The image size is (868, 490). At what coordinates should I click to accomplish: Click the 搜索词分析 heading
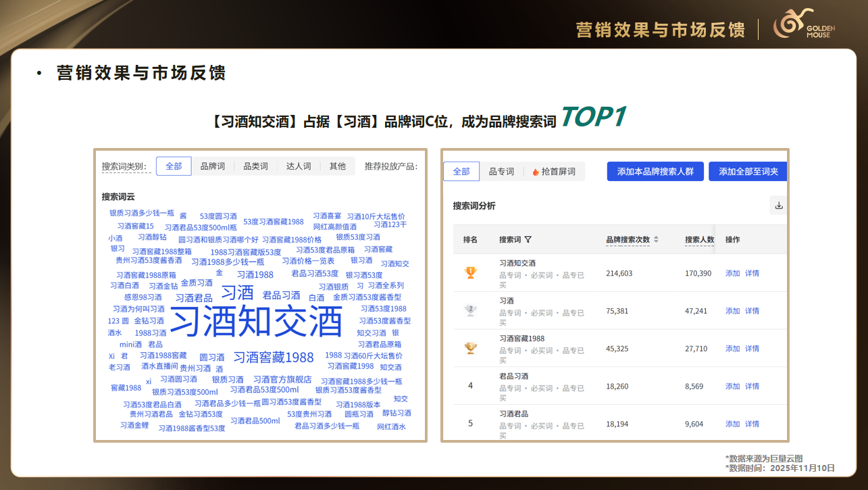474,206
